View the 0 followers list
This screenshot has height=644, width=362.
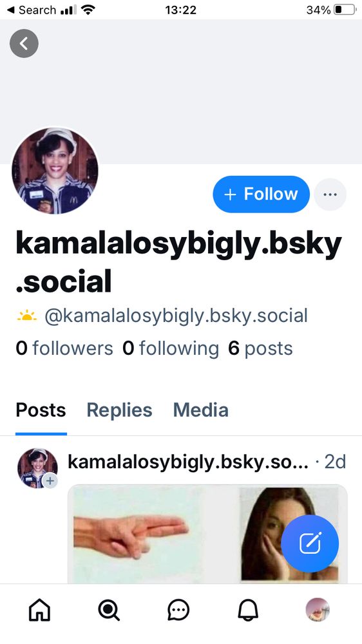coord(64,348)
